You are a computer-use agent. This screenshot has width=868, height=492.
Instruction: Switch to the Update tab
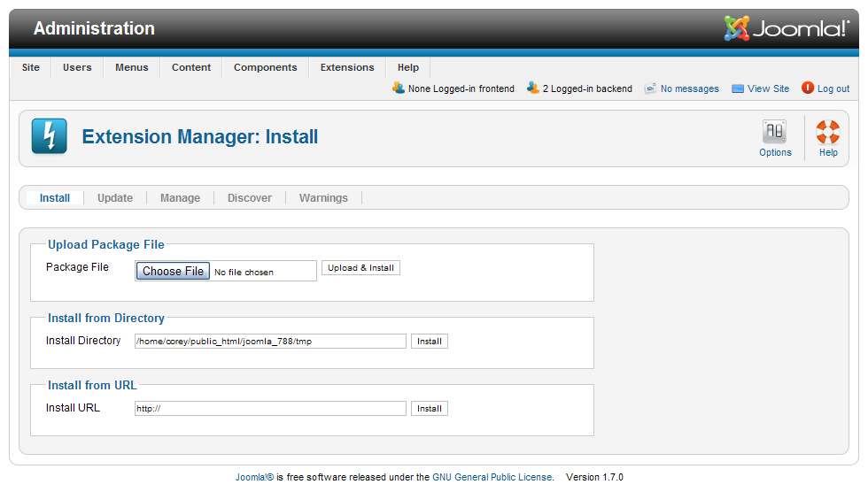coord(115,198)
